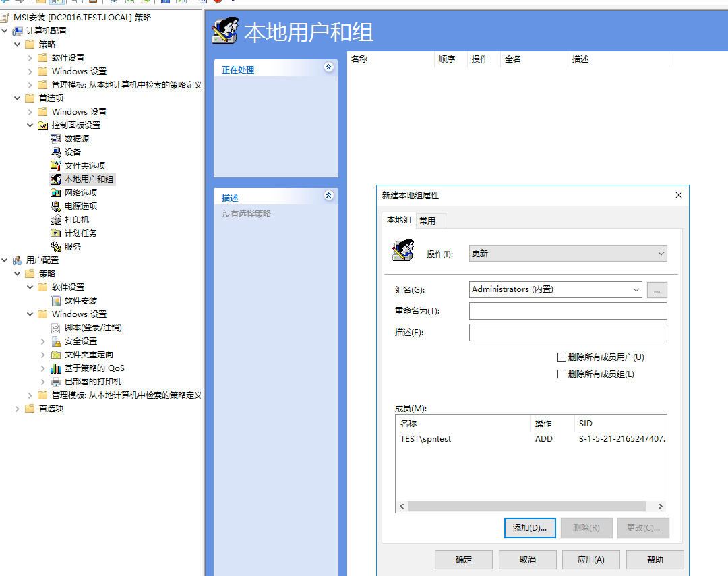Open the 组名 combo box dropdown
728x576 pixels.
pyautogui.click(x=636, y=289)
